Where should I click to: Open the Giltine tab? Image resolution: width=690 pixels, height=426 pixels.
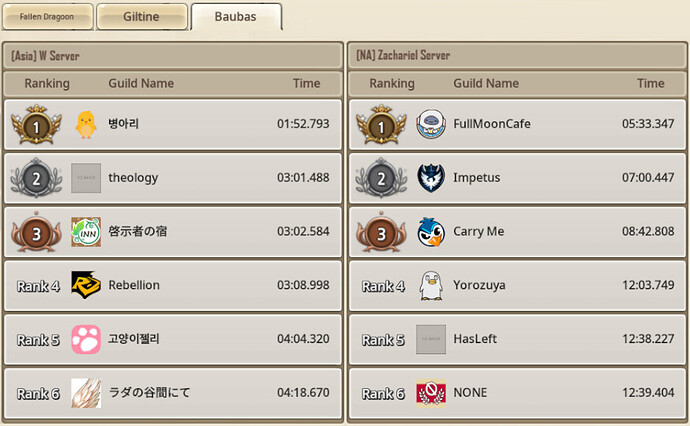click(x=142, y=17)
